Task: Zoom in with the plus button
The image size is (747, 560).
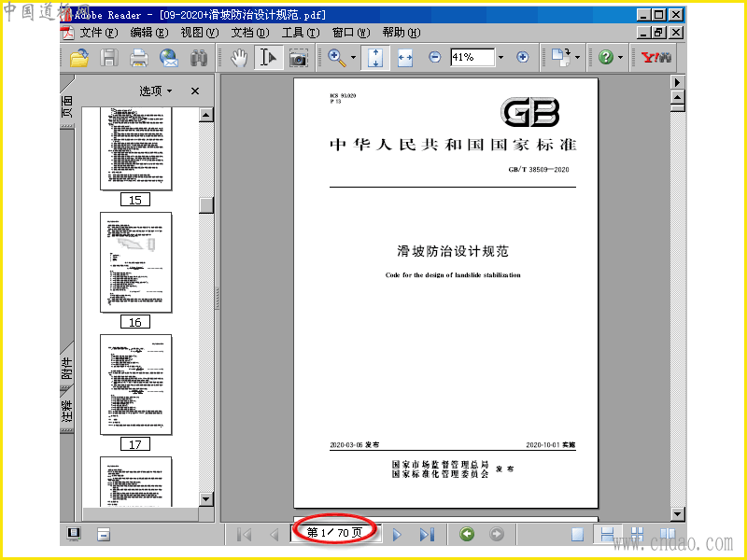Action: 523,57
